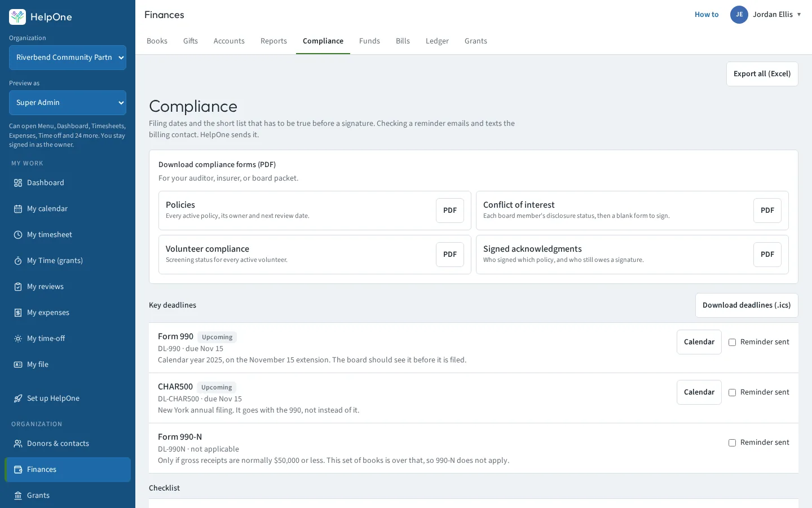Open My expenses receipt icon
Viewport: 812px width, 508px height.
[x=18, y=313]
